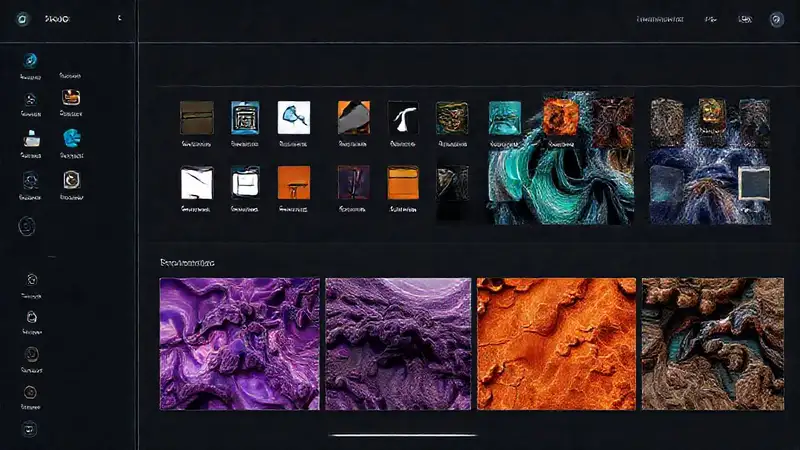Click the small icon left of the round help icon
The image size is (800, 450).
(x=745, y=19)
